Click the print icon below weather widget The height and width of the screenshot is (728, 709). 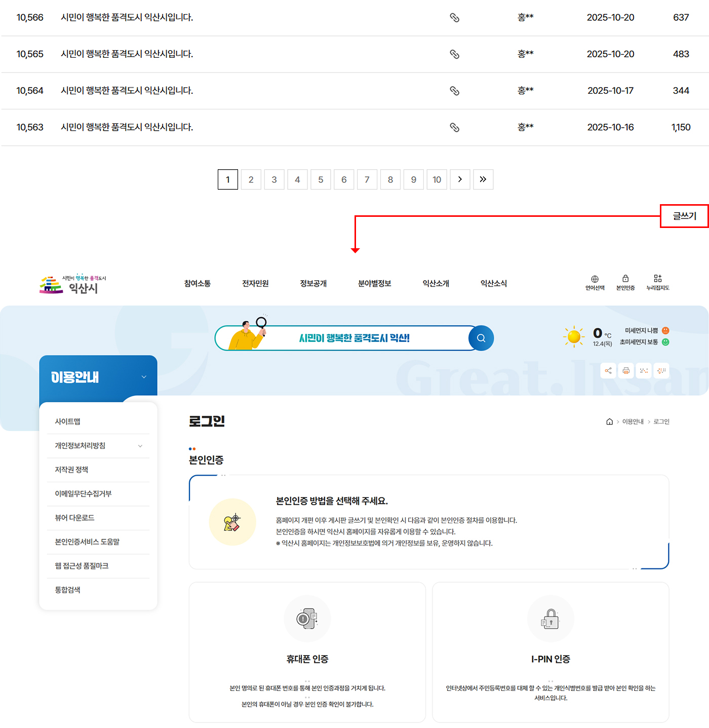(x=626, y=370)
